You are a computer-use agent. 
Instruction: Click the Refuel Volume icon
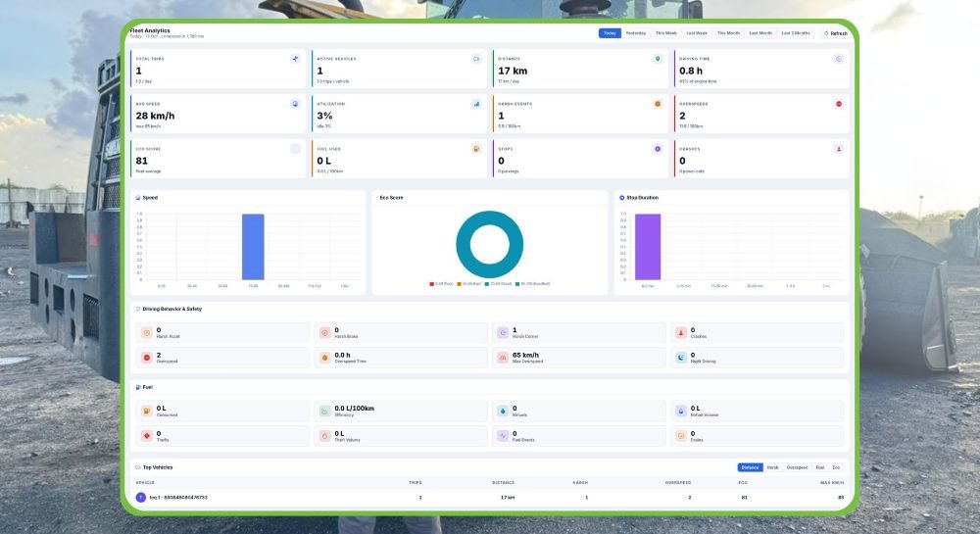pos(681,411)
